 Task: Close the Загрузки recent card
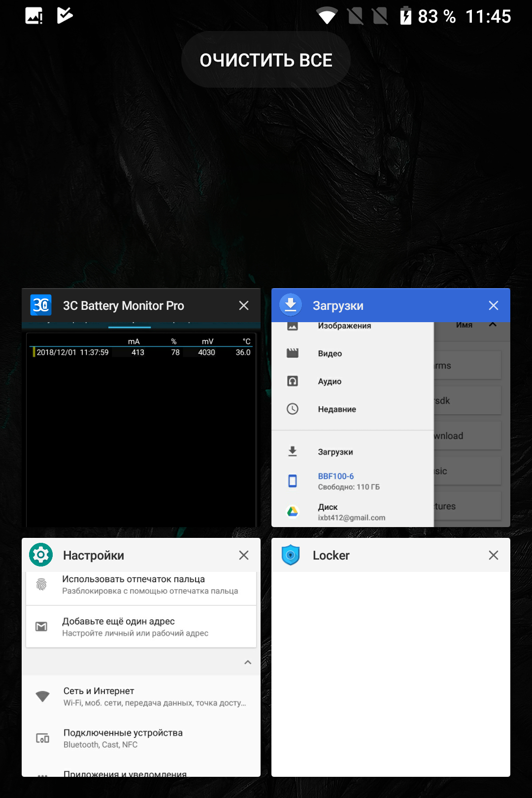click(x=494, y=305)
